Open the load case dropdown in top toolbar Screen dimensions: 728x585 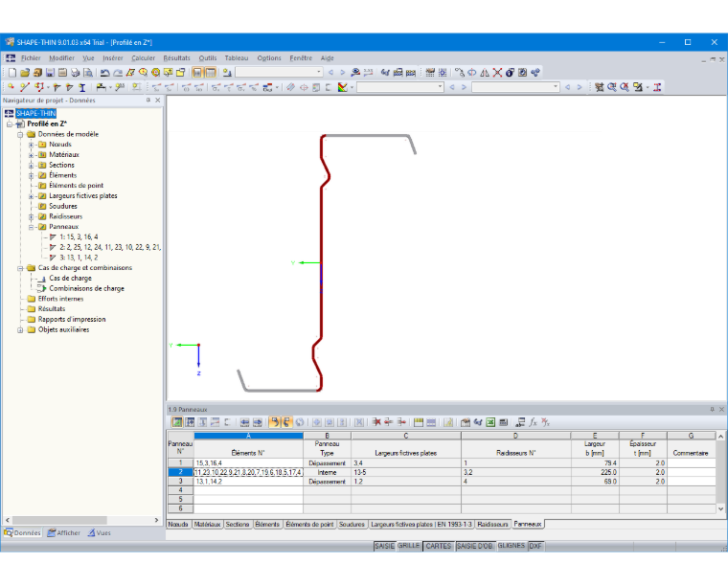pos(318,72)
